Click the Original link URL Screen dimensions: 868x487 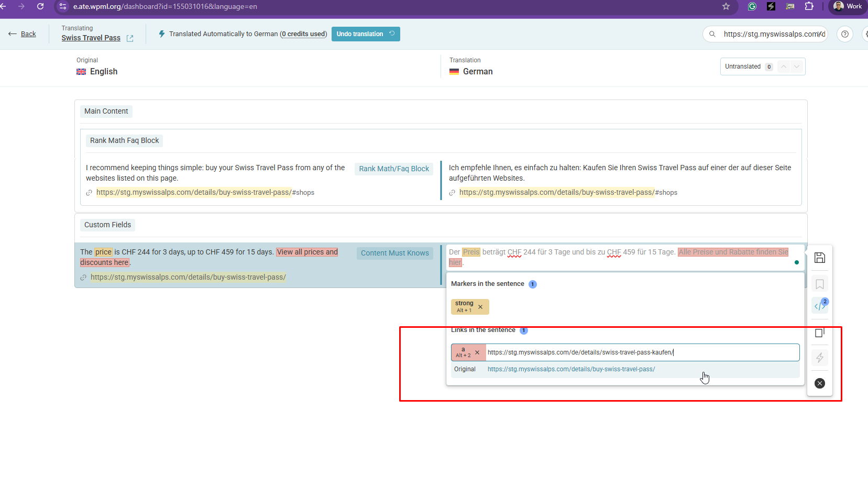click(571, 369)
